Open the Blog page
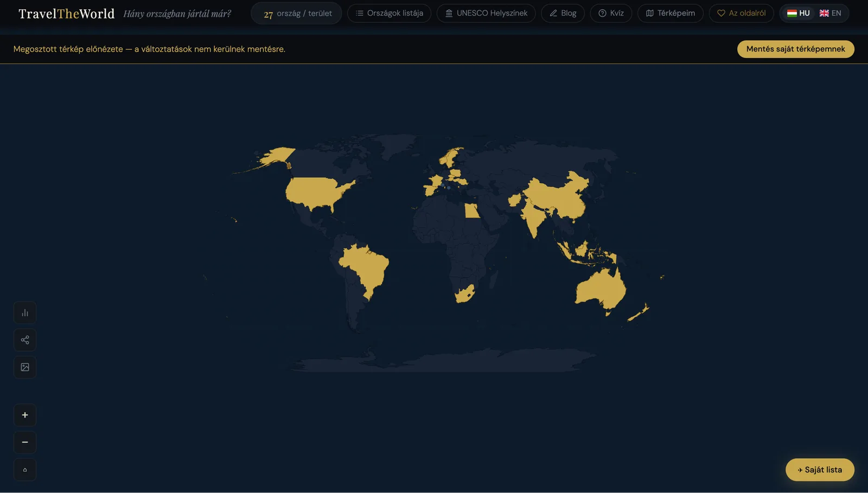Screen dimensions: 868x493 pyautogui.click(x=563, y=13)
